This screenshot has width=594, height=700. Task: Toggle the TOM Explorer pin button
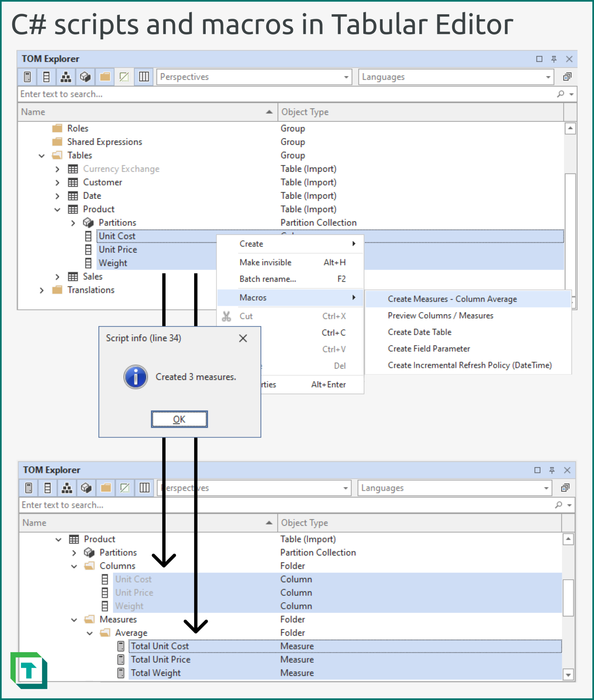554,59
